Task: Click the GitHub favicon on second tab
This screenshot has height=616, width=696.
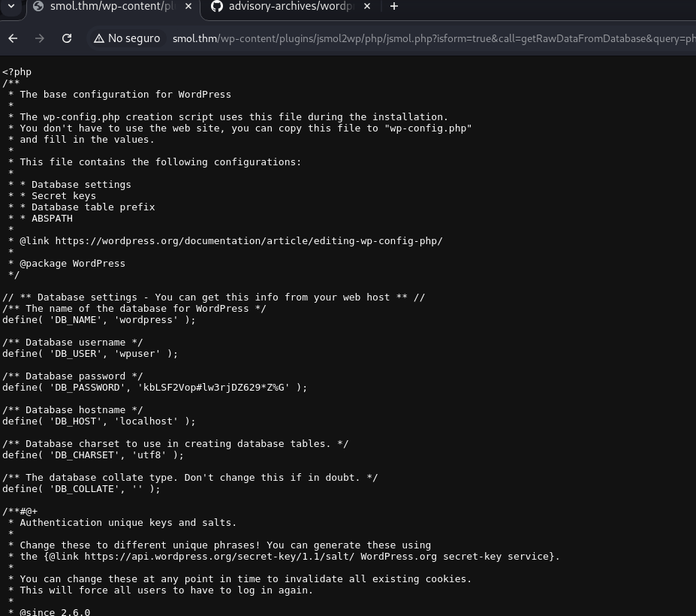Action: [217, 7]
